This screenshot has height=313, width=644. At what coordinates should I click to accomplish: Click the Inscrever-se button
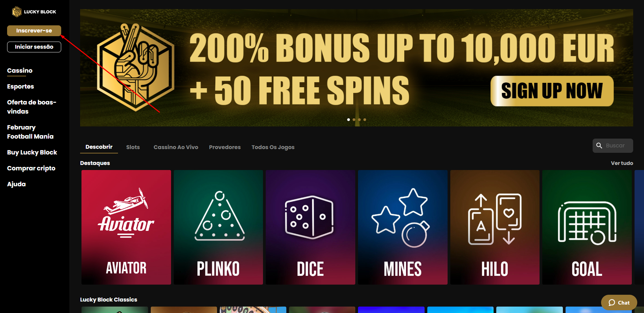pos(34,30)
